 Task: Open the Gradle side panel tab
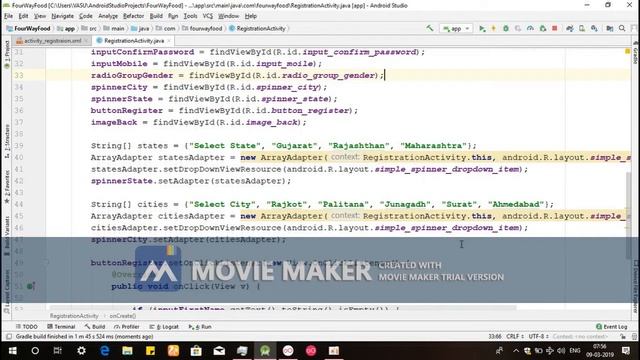636,52
